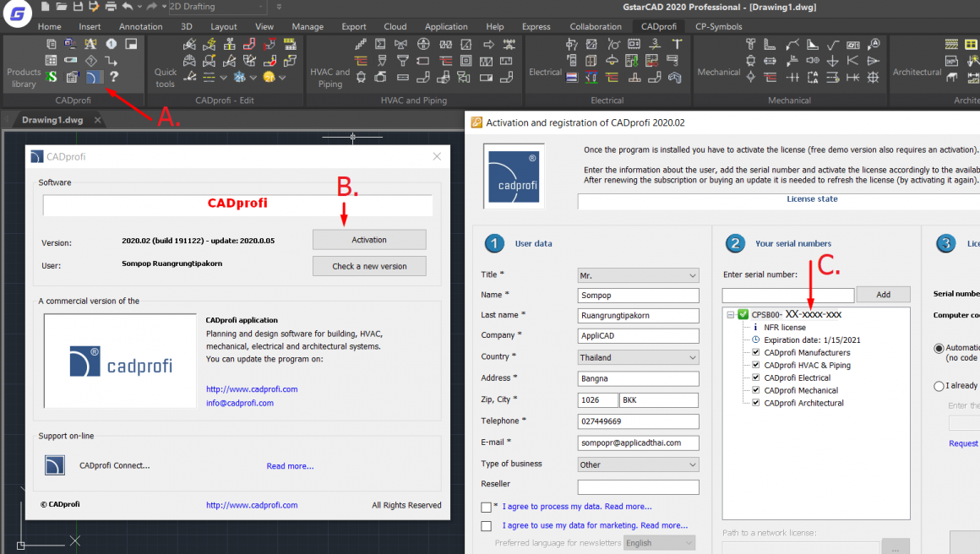Click the green XS icon in CADprofi panel
The image size is (980, 554).
[x=51, y=77]
